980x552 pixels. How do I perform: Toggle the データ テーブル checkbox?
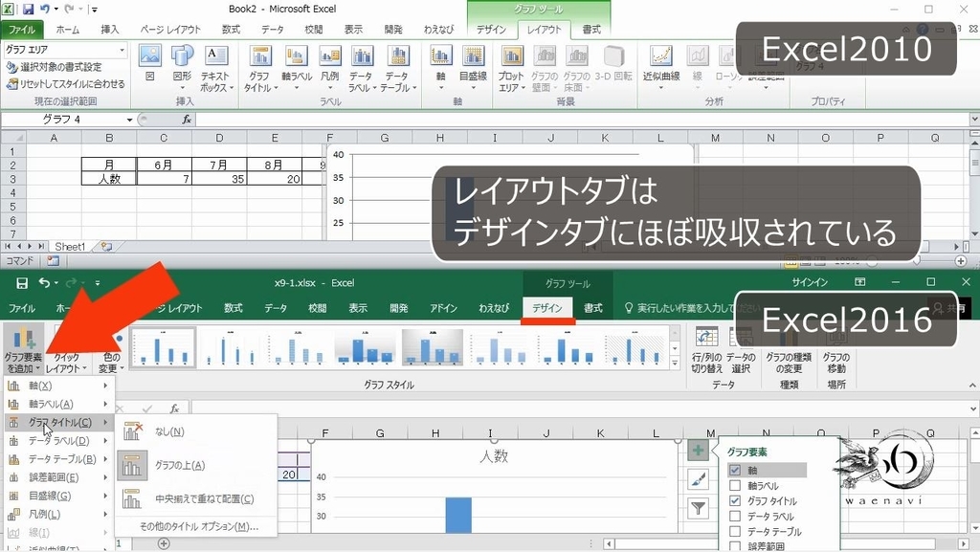[x=735, y=532]
